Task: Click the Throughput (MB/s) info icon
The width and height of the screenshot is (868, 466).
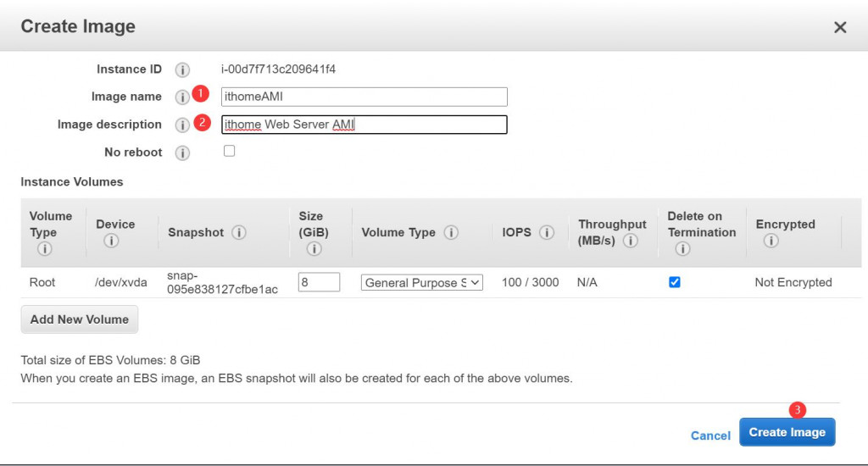Action: (x=630, y=241)
